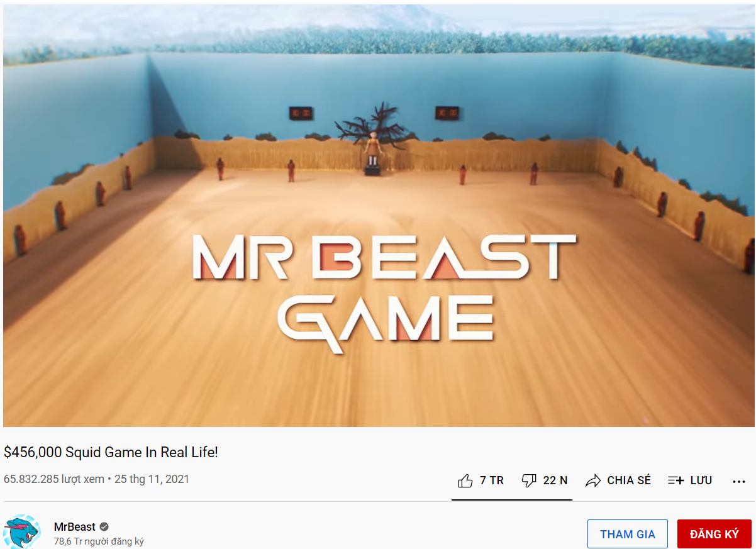
Task: Click the thumbs-down dislike icon
Action: coord(529,481)
